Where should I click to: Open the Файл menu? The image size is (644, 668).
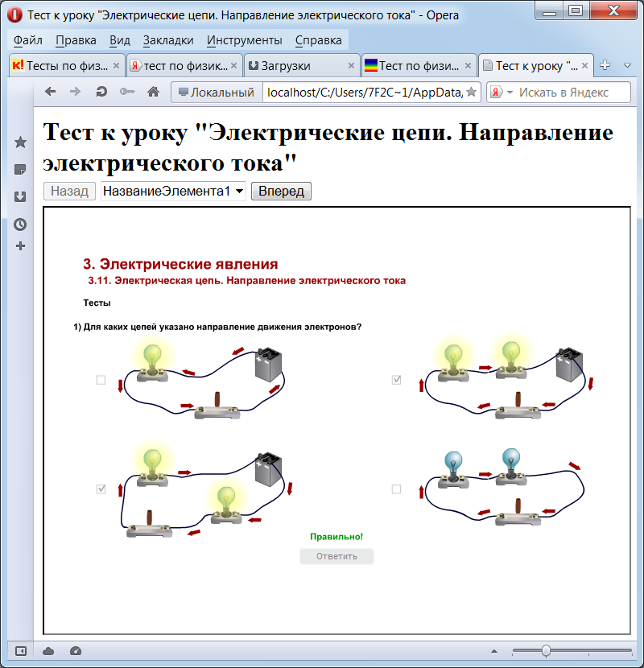click(x=27, y=40)
